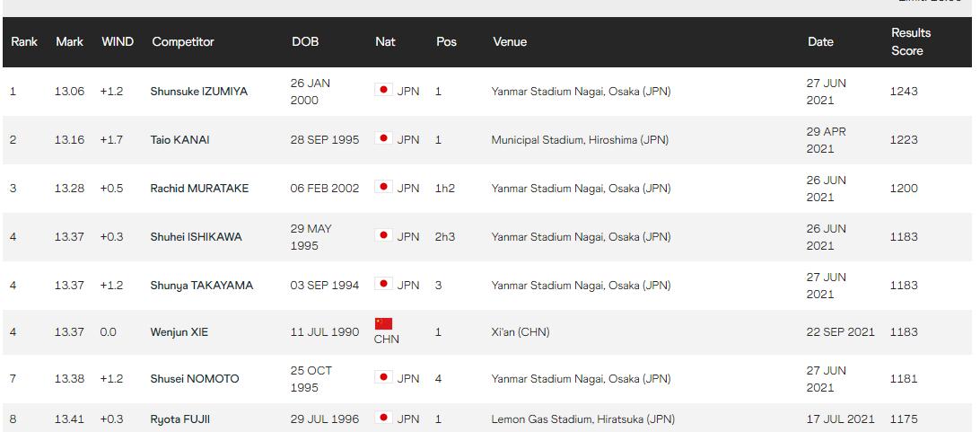This screenshot has width=980, height=432.
Task: Select Shusei NOMOTO competitor name
Action: (195, 379)
